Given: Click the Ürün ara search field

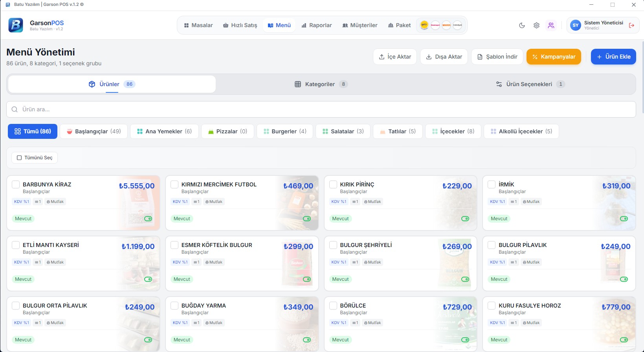Looking at the screenshot, I should (321, 109).
